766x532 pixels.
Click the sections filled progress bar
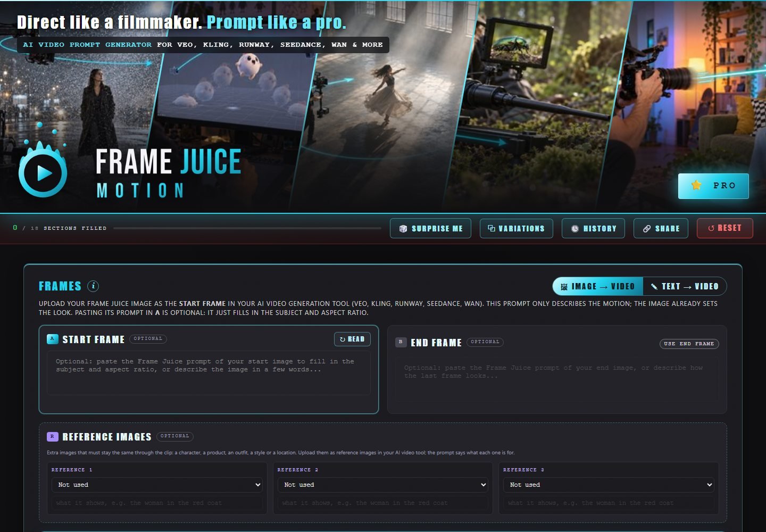coord(247,228)
